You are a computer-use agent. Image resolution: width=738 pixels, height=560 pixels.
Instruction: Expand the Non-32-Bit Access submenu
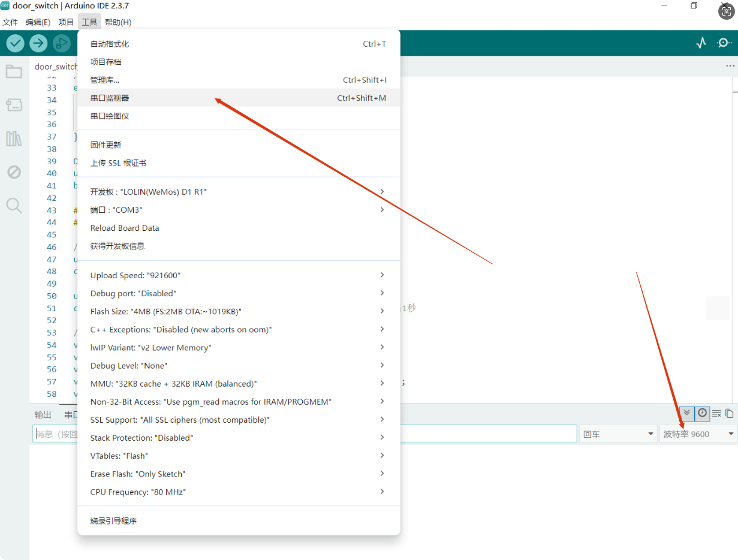click(239, 401)
